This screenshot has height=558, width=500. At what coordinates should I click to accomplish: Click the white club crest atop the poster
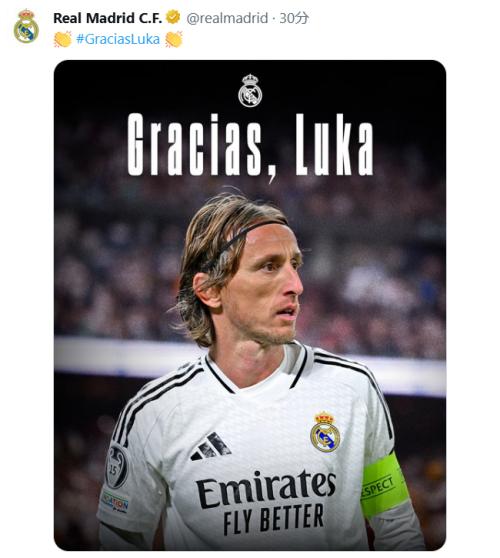(x=250, y=90)
